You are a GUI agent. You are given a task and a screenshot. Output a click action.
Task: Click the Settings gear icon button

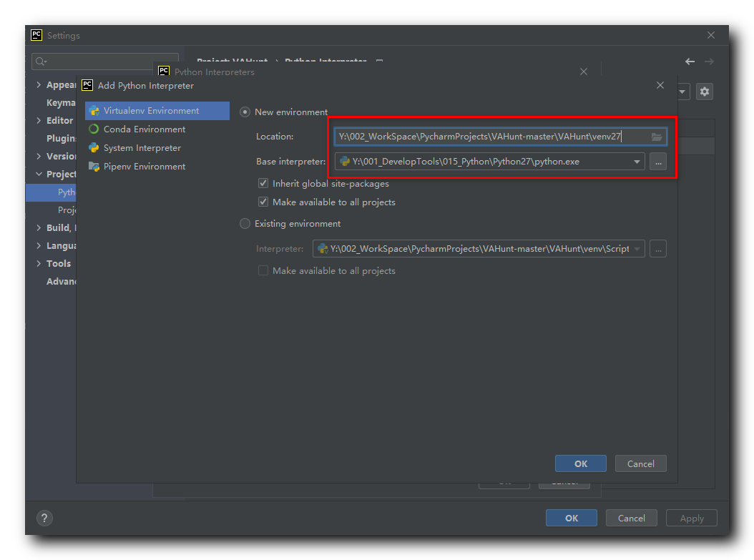[705, 92]
